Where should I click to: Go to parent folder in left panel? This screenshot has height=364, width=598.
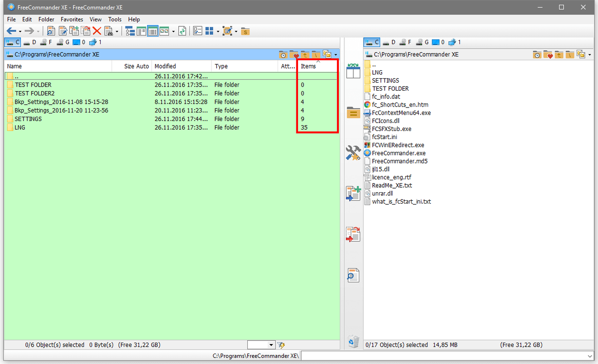click(305, 54)
